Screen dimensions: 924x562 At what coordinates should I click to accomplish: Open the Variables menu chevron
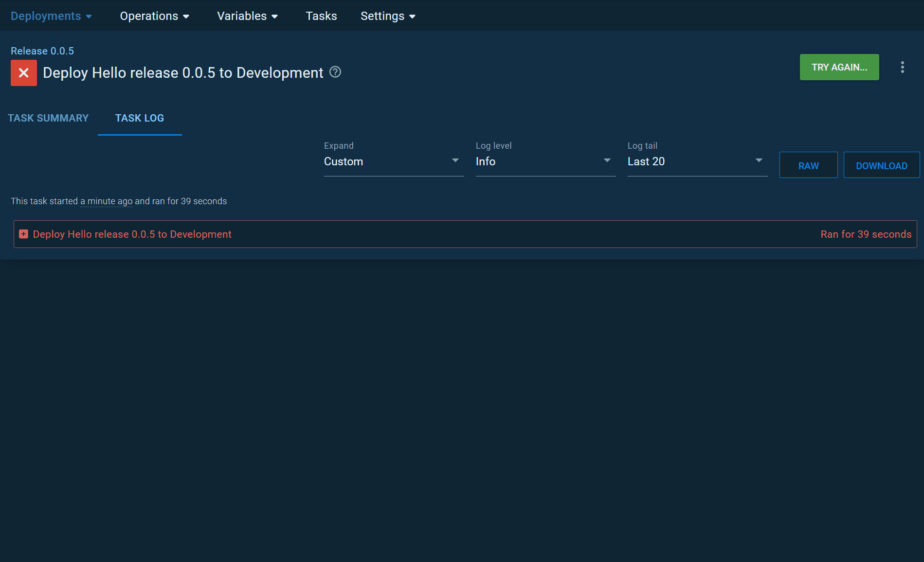tap(275, 16)
